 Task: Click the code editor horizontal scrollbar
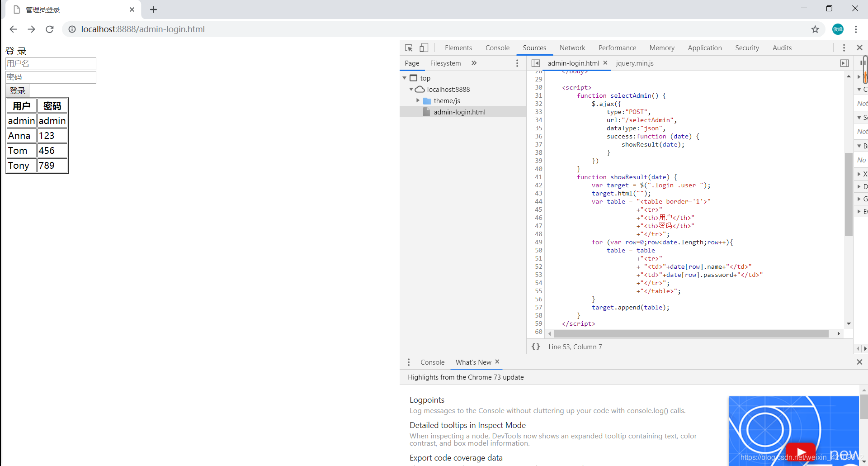(x=691, y=334)
